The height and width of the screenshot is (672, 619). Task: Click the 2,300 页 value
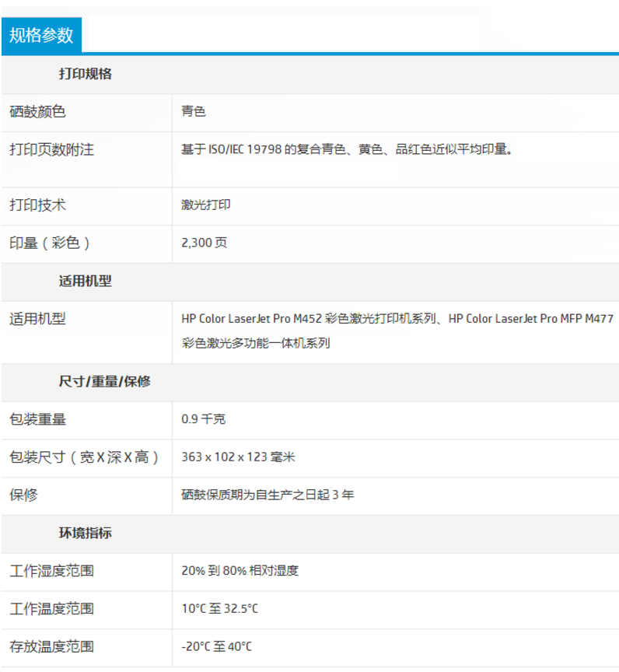click(205, 243)
